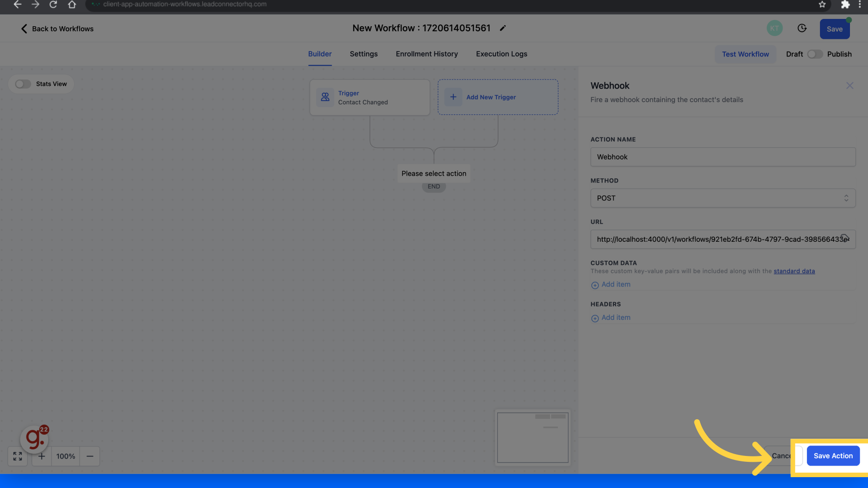
Task: Close the Webhook panel
Action: pyautogui.click(x=850, y=85)
